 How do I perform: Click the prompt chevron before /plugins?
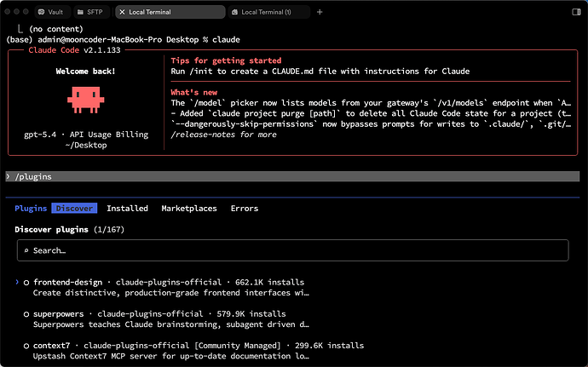(x=8, y=176)
